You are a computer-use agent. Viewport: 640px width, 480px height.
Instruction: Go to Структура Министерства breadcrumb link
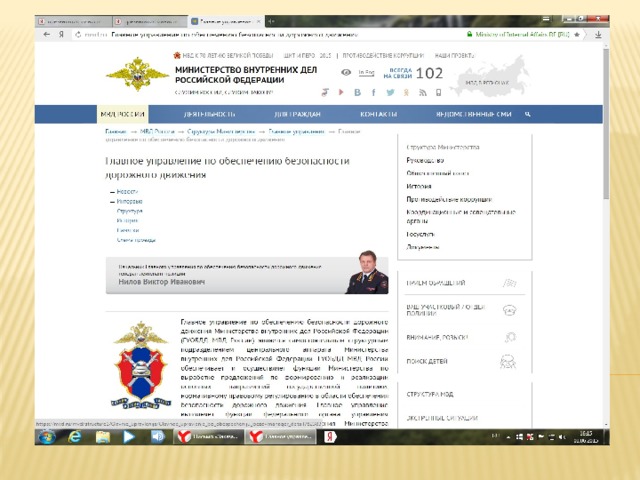[221, 131]
